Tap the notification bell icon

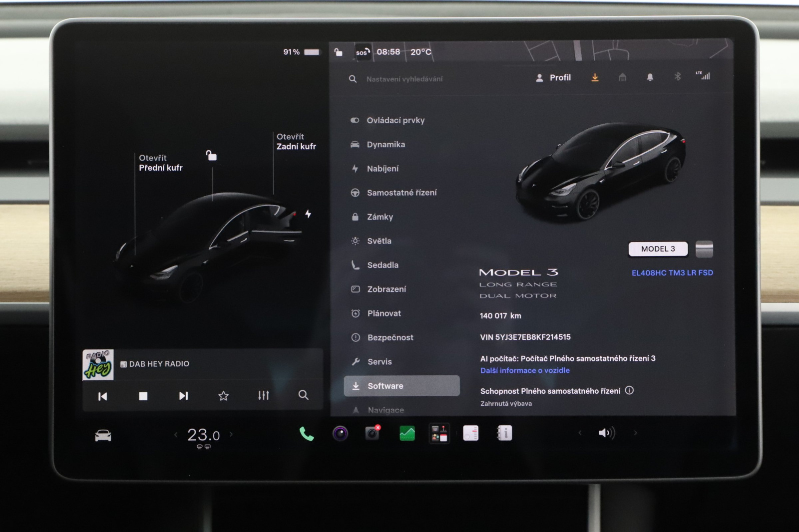(x=650, y=77)
